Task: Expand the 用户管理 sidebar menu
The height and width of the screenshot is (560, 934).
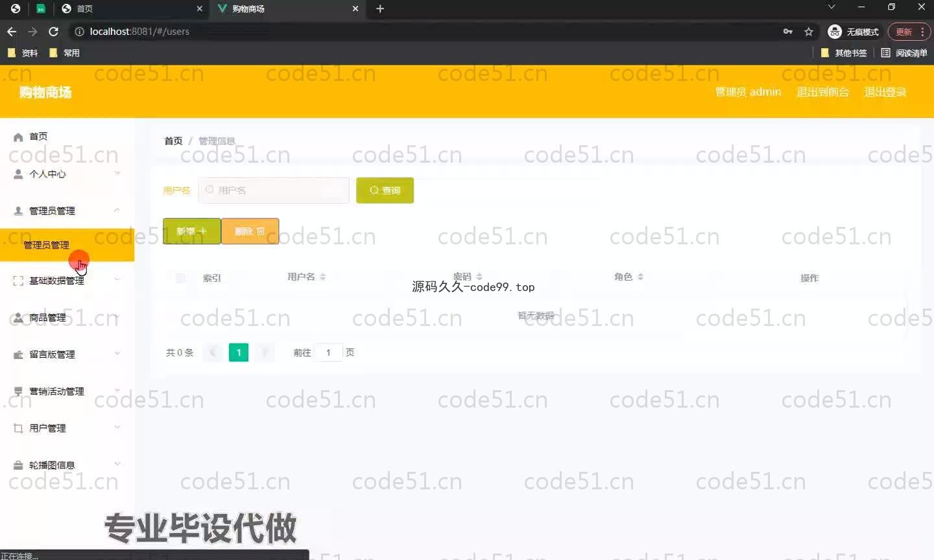Action: coord(117,427)
